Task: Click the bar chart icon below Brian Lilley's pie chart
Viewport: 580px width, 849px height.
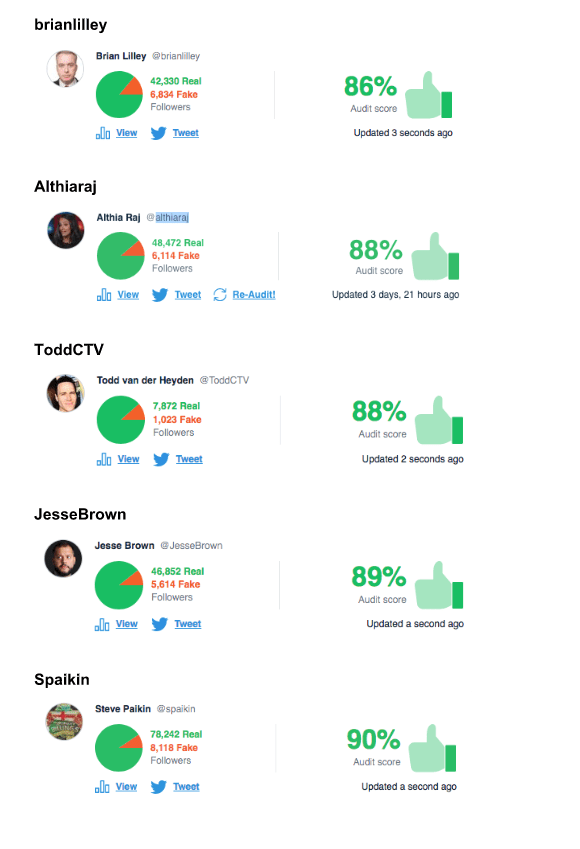Action: click(x=104, y=132)
